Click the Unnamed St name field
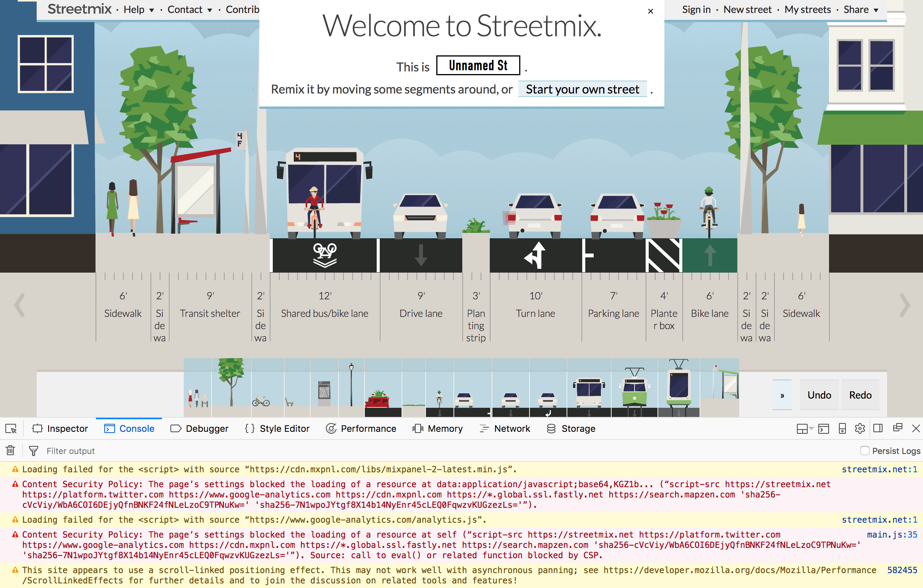923x588 pixels. tap(478, 65)
